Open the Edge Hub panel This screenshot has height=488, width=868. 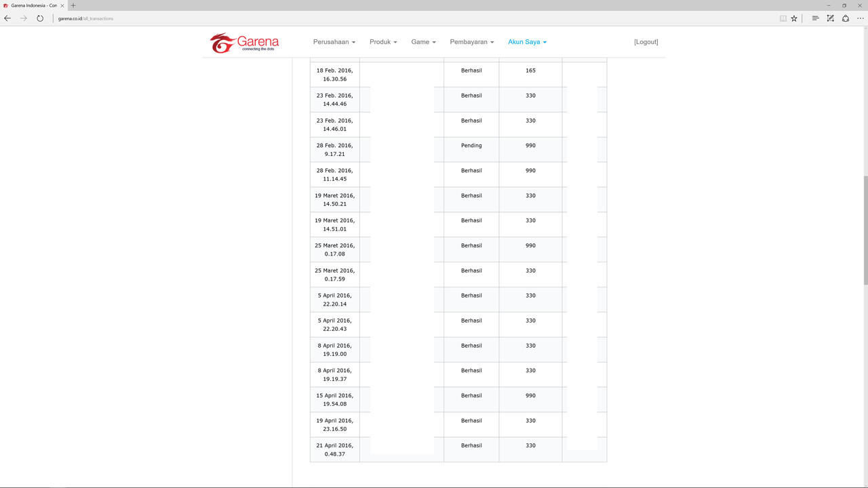(816, 18)
